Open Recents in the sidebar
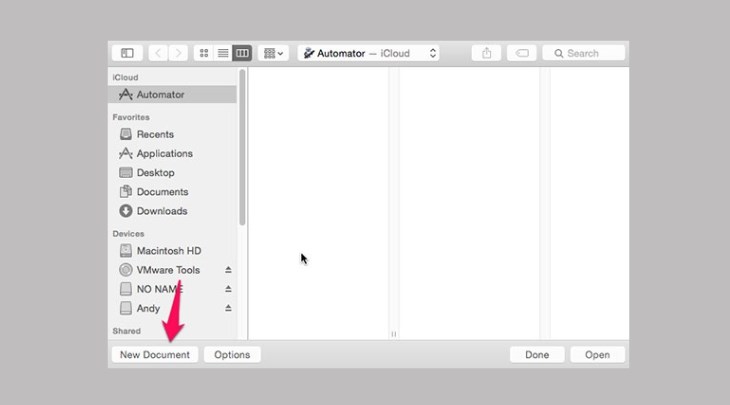Image resolution: width=730 pixels, height=405 pixels. pos(172,134)
